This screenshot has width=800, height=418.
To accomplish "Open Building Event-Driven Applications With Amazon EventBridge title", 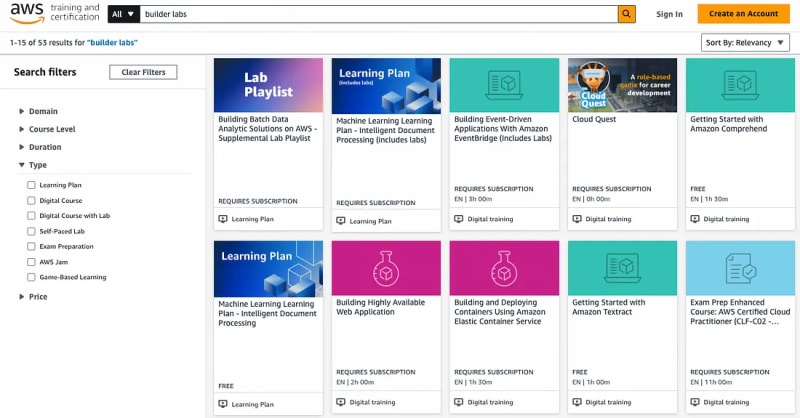I will (x=503, y=129).
